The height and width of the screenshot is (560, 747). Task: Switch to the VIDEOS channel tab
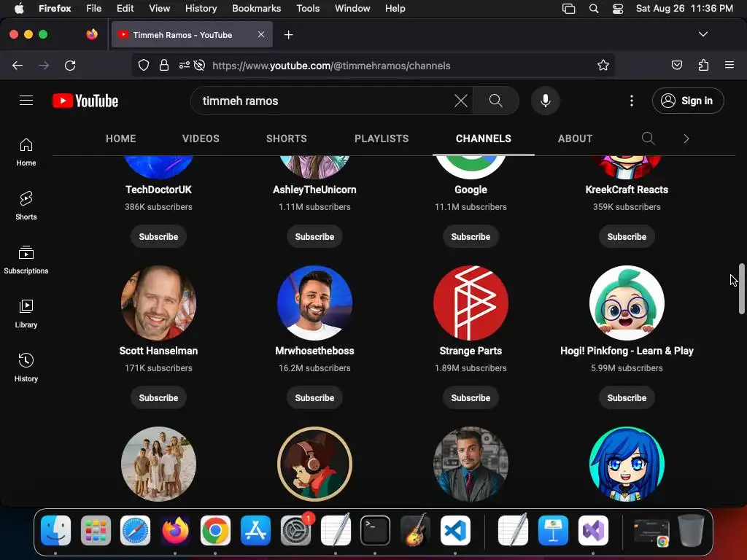pos(201,139)
